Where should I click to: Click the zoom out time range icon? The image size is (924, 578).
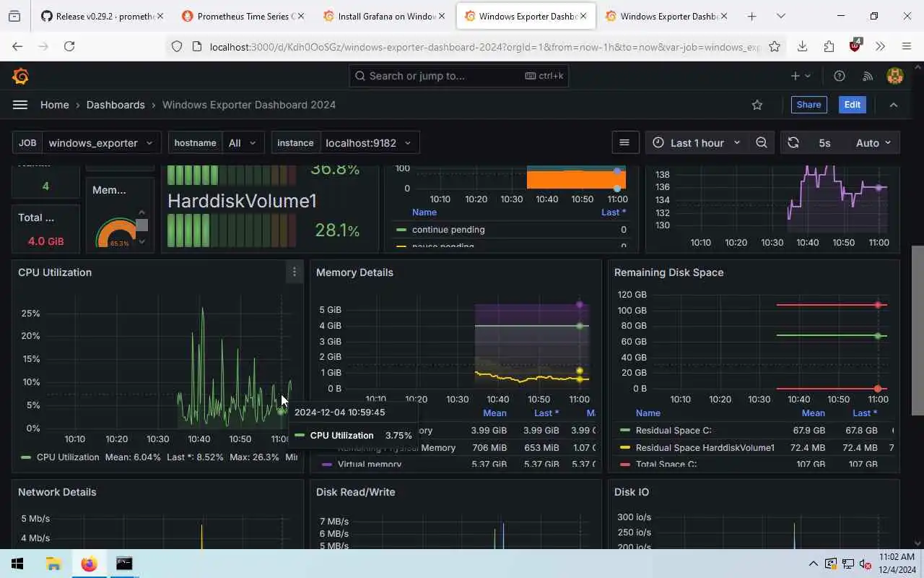pyautogui.click(x=762, y=142)
